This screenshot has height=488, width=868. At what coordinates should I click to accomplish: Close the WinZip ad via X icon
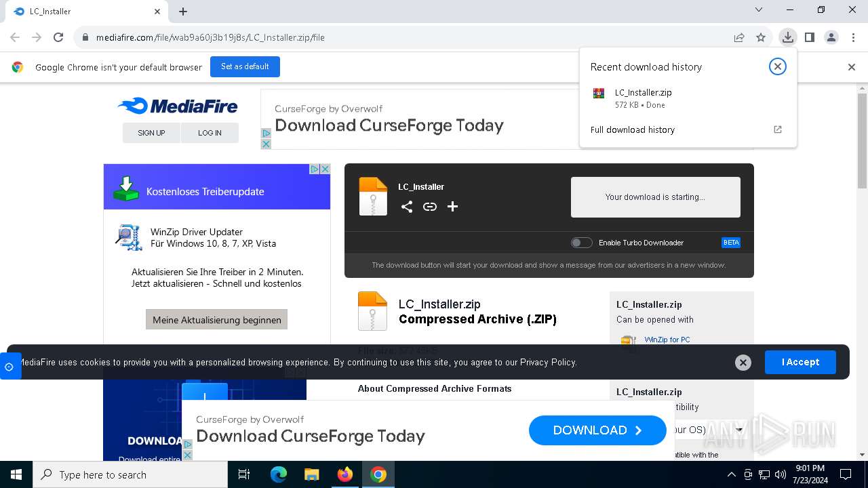click(325, 169)
